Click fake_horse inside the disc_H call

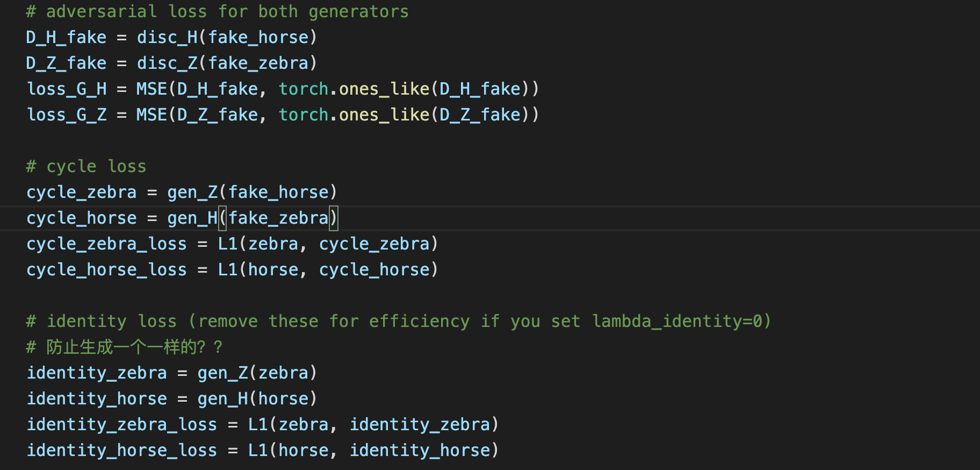point(258,37)
